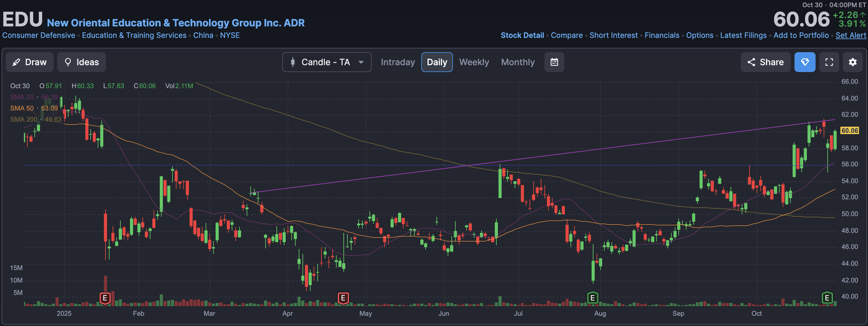Click the pencil Draw icon
This screenshot has width=868, height=326.
coord(16,62)
